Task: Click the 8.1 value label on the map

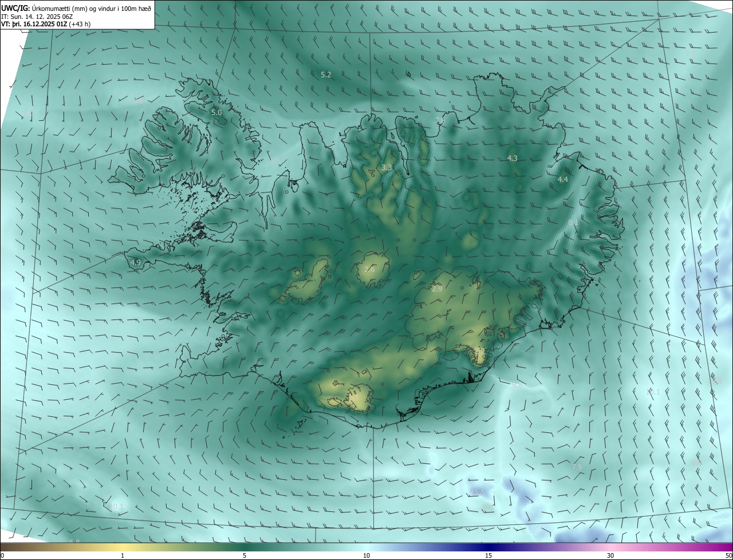Action: [x=573, y=222]
